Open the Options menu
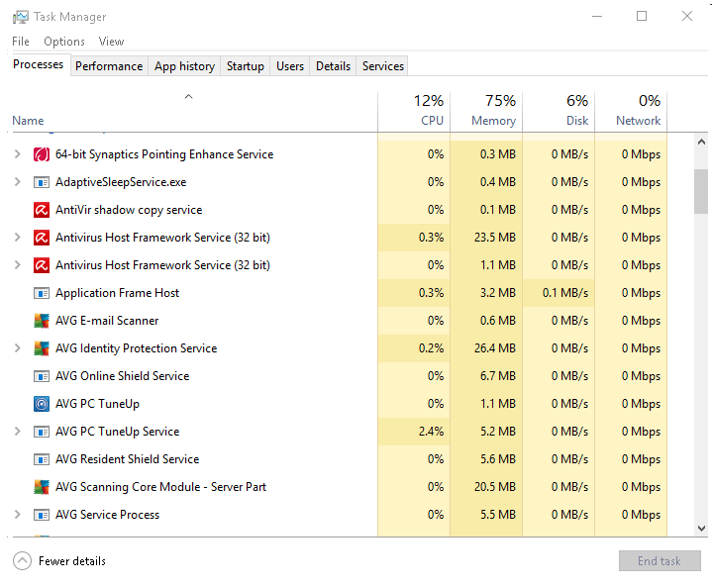 [64, 42]
